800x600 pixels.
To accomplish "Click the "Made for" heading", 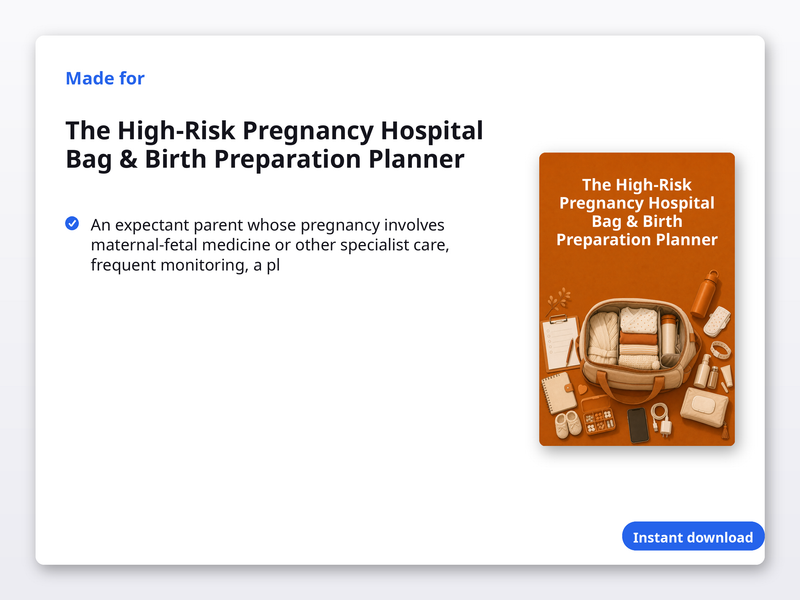I will (105, 78).
